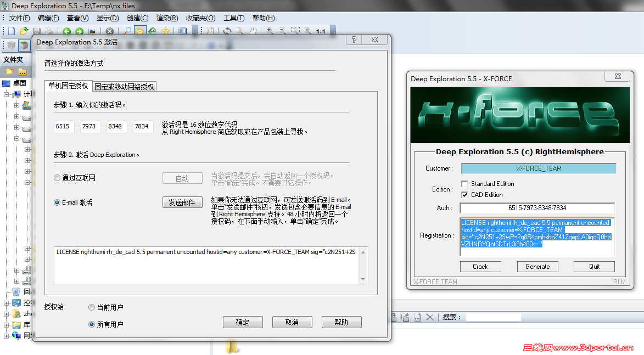Click the 发送邮件 button
The width and height of the screenshot is (644, 355).
point(182,202)
